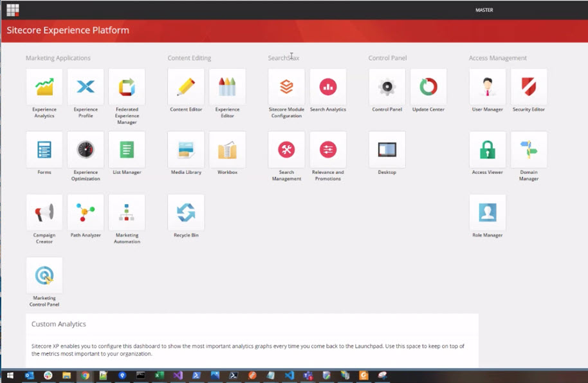Open Visual Studio purple taskbar icon

pos(178,375)
